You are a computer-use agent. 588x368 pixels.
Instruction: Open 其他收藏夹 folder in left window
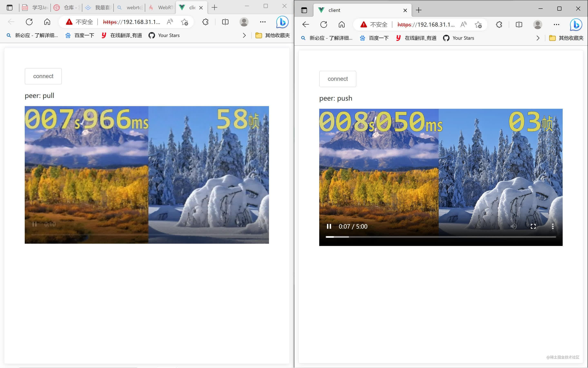272,36
